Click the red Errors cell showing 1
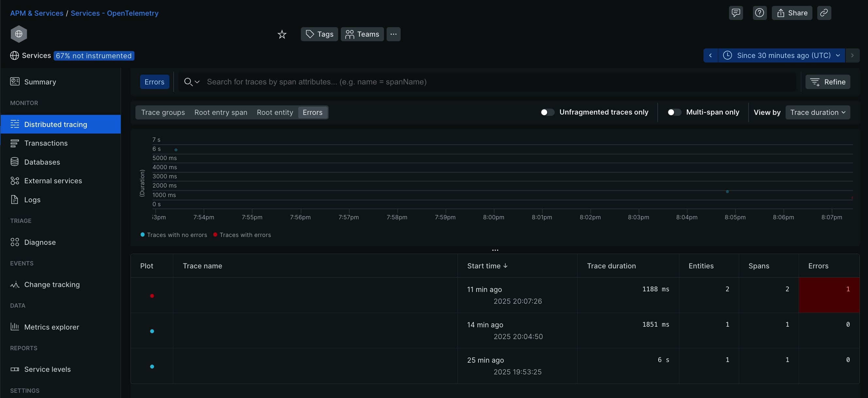This screenshot has width=868, height=398. 829,295
